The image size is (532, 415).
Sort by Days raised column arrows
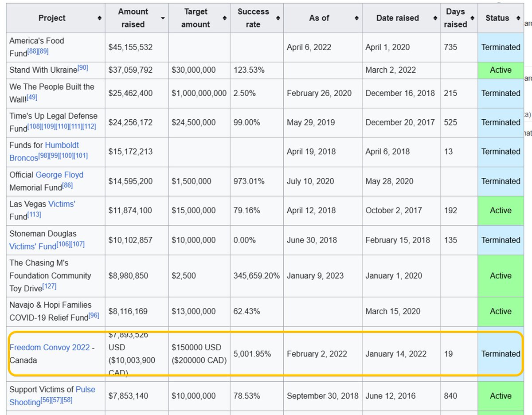click(x=473, y=18)
